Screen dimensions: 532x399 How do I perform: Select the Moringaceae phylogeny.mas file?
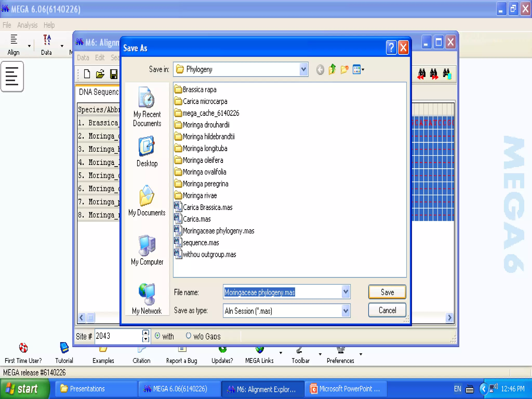(x=218, y=231)
